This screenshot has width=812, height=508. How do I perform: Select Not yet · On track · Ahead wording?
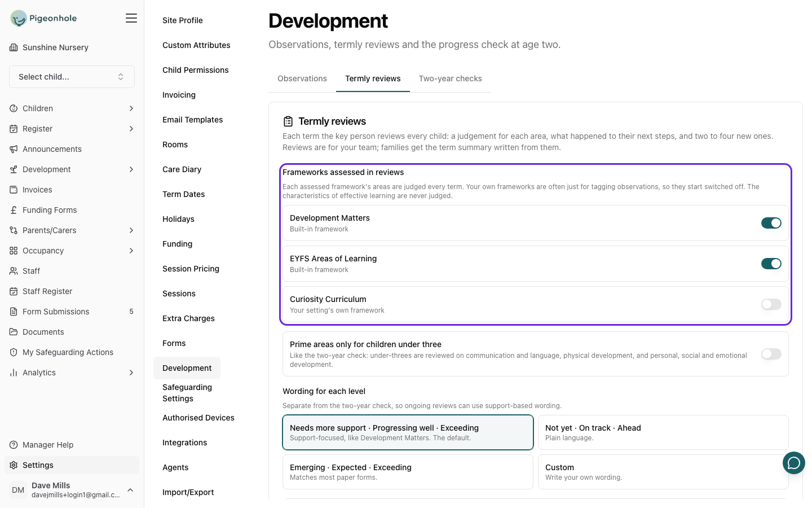tap(663, 432)
